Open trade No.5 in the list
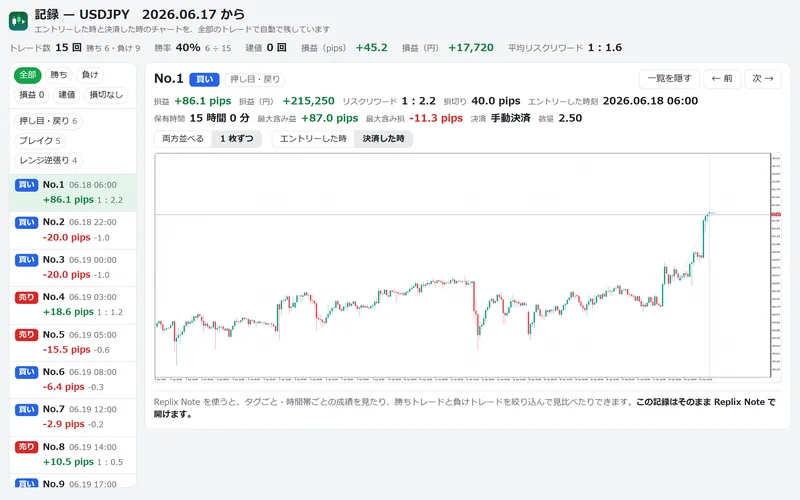800x500 pixels. click(x=73, y=342)
